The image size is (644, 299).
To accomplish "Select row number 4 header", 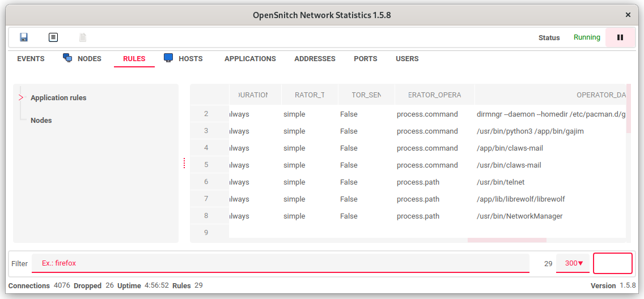I will click(x=209, y=148).
